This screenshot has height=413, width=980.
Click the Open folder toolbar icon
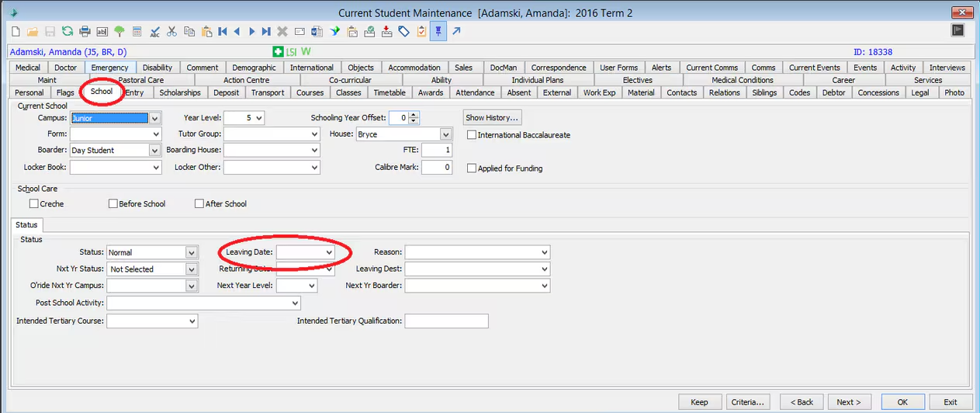[33, 32]
